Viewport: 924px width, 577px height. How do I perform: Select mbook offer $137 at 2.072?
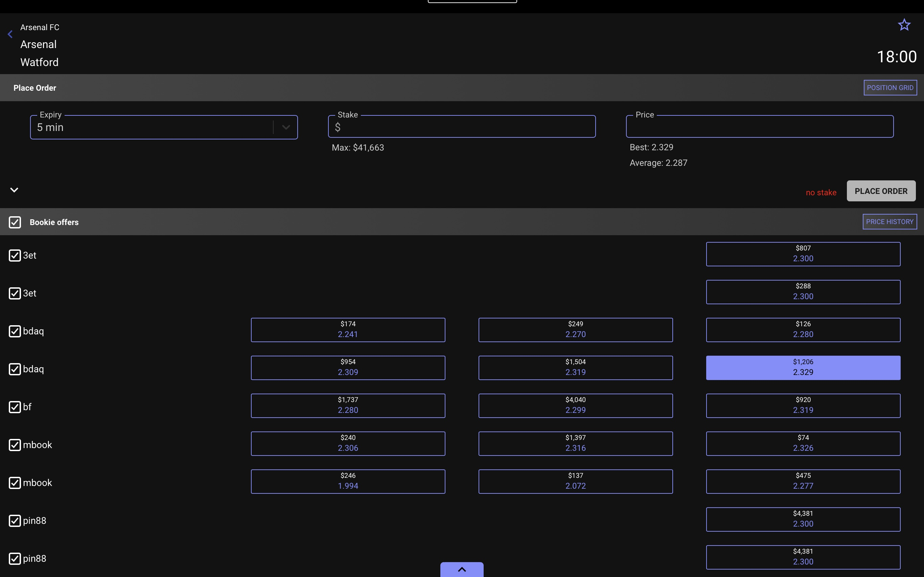575,482
